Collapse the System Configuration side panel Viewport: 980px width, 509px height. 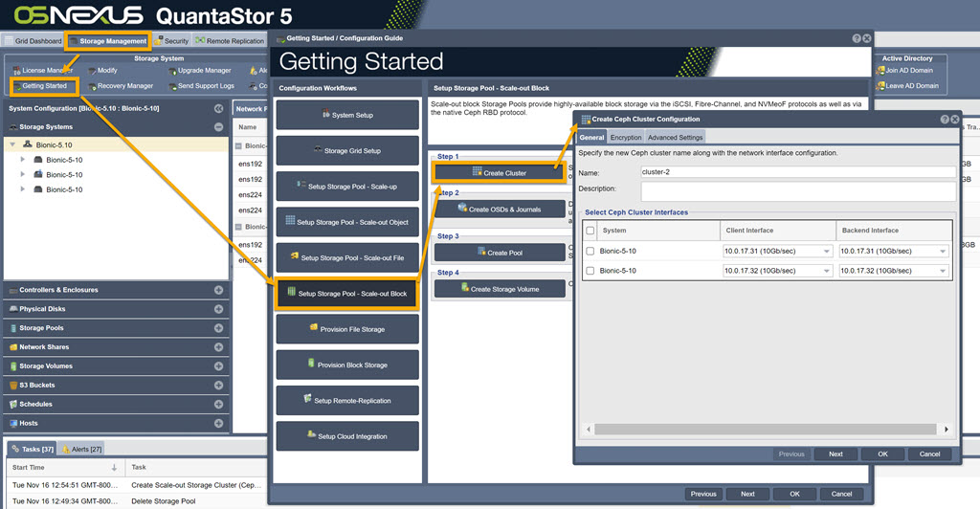219,109
